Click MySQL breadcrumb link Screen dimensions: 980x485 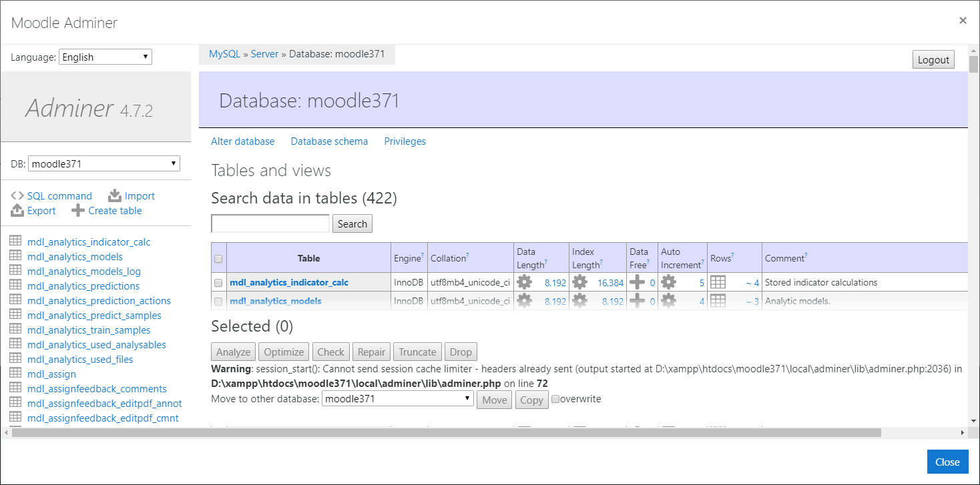click(224, 54)
